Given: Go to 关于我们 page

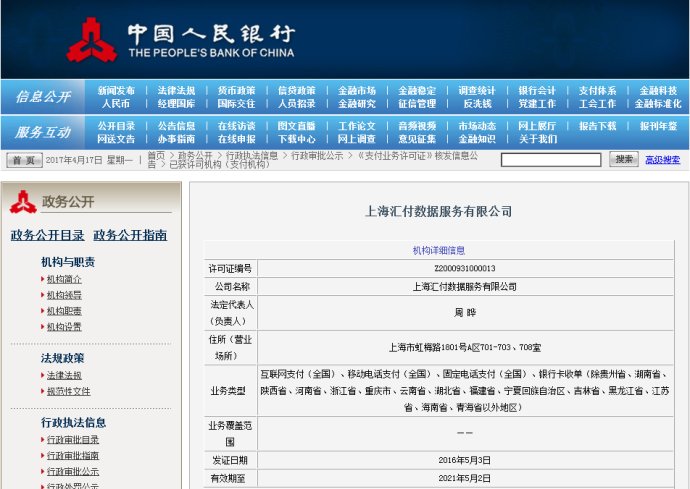Looking at the screenshot, I should (x=537, y=139).
